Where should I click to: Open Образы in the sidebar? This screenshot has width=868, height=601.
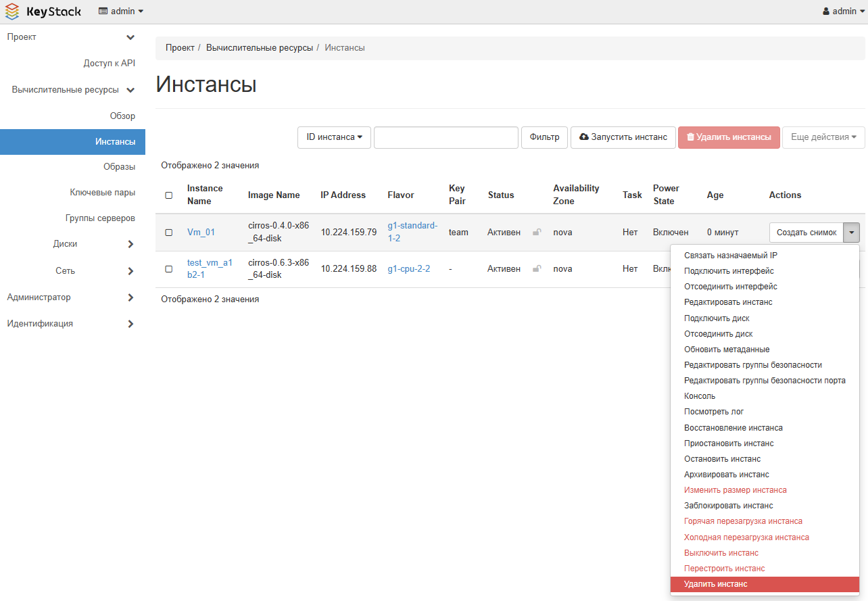pos(119,167)
